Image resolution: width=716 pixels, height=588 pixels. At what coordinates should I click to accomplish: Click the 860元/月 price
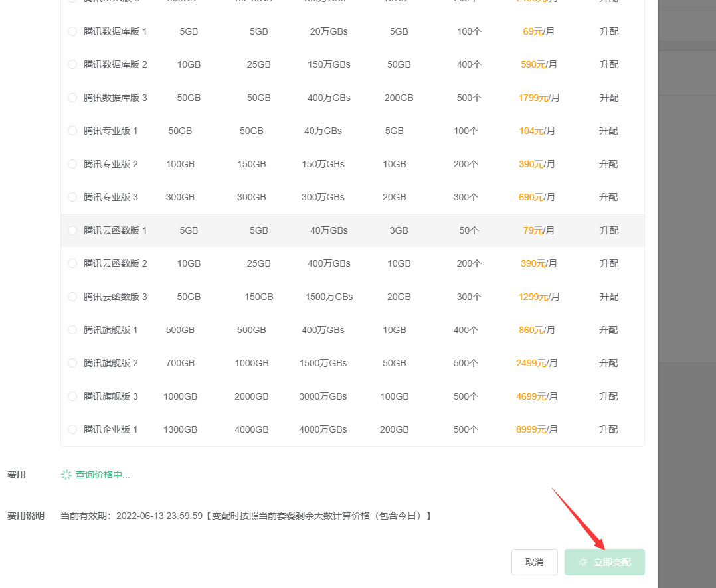pos(537,330)
